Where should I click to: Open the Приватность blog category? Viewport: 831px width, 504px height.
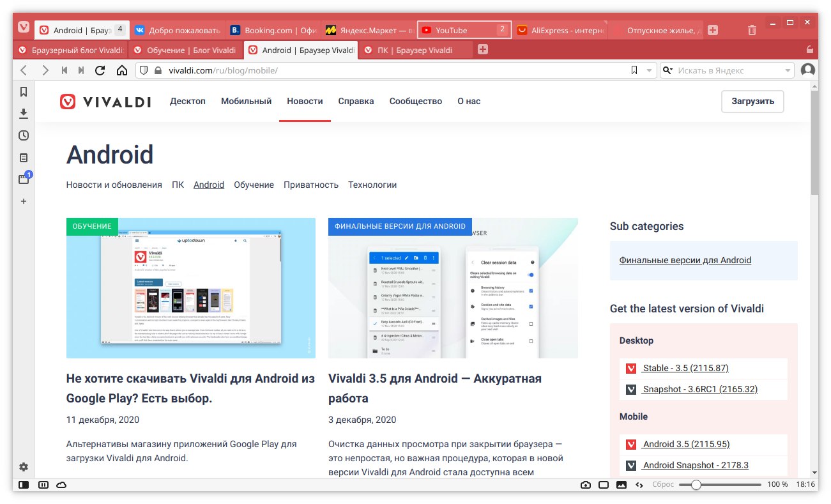tap(311, 185)
